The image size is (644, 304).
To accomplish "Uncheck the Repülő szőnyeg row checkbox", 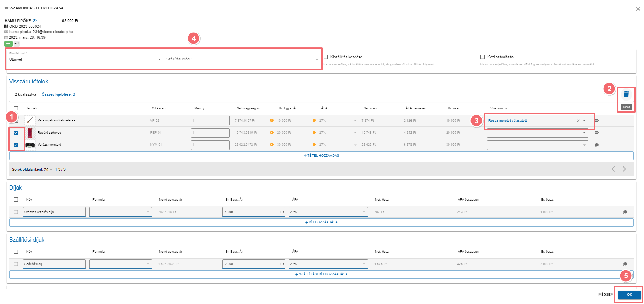I will pyautogui.click(x=16, y=133).
